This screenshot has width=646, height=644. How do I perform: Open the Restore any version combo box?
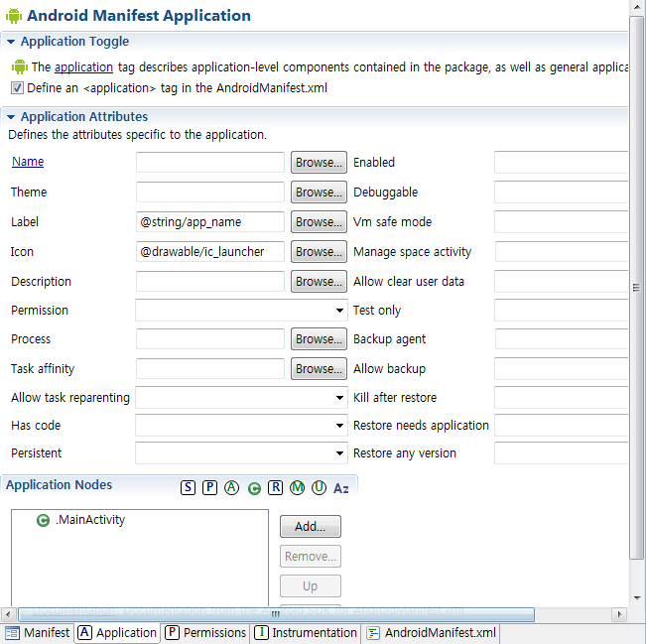tap(561, 453)
